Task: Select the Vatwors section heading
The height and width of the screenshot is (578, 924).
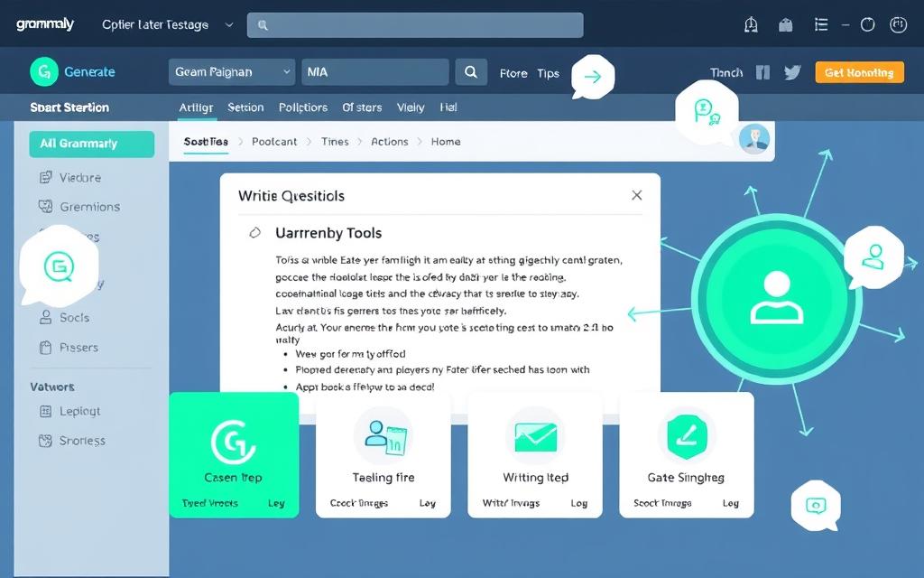Action: tap(52, 387)
